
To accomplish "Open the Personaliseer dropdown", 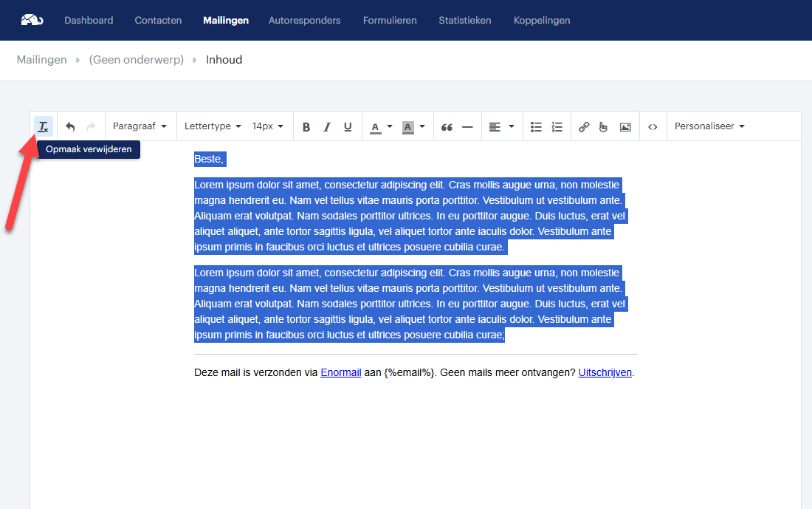I will click(x=709, y=126).
